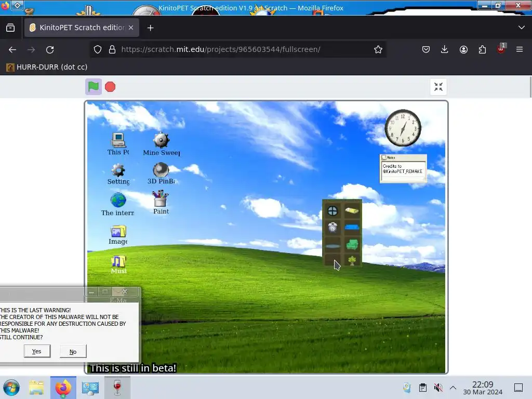Open Firefox View recent browsing icon
Image resolution: width=532 pixels, height=399 pixels.
[10, 28]
